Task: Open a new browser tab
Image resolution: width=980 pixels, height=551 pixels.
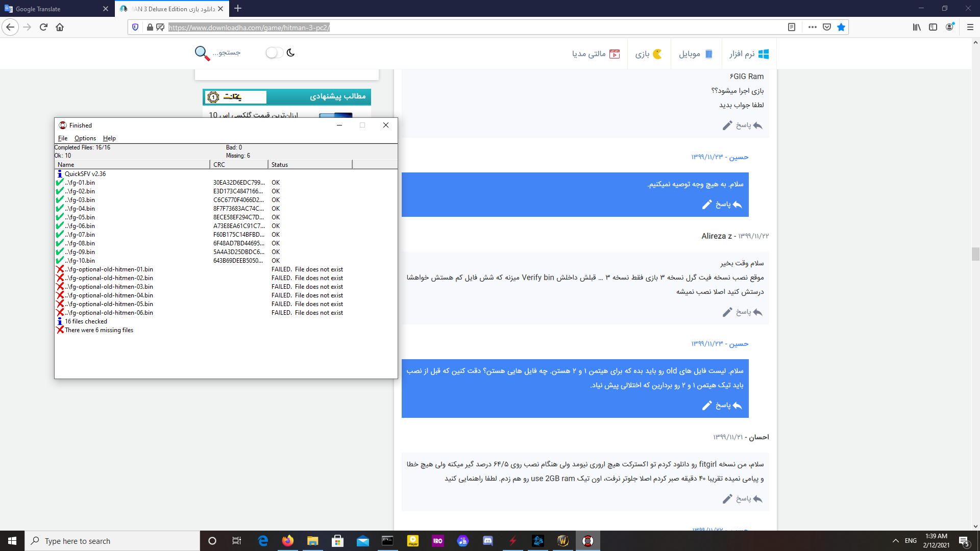Action: 238,9
